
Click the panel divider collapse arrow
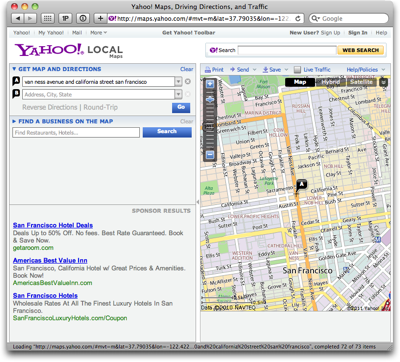tap(198, 202)
